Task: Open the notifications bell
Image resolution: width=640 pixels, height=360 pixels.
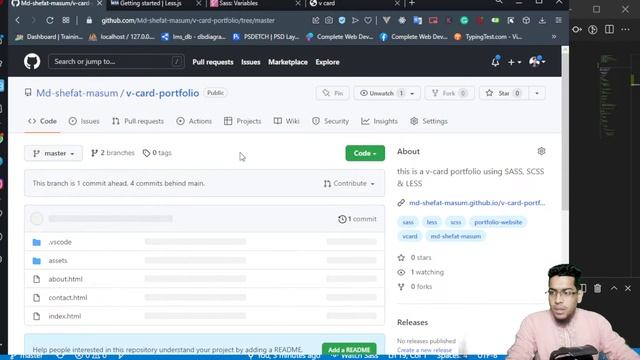Action: tap(495, 62)
